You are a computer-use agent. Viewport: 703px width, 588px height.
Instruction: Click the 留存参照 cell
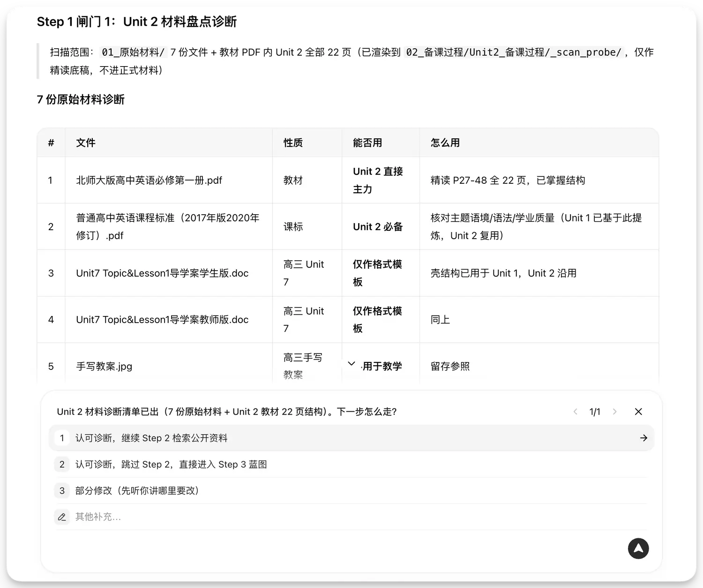450,366
